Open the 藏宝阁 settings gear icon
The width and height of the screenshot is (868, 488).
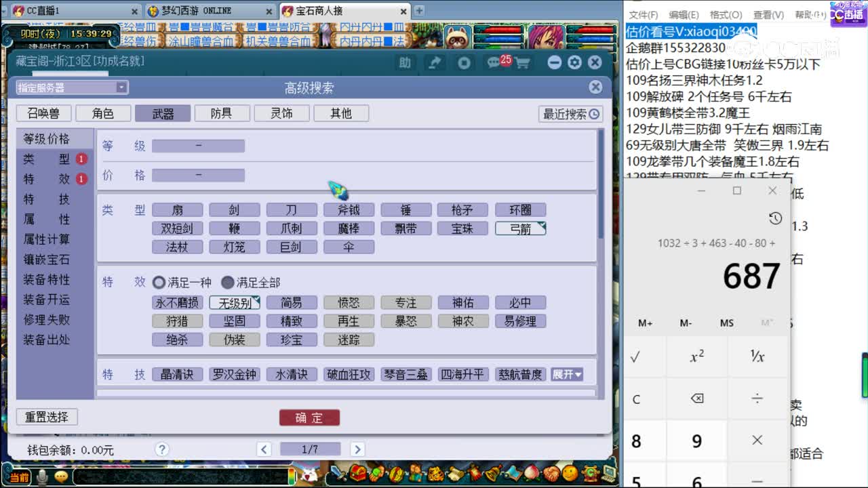point(574,63)
